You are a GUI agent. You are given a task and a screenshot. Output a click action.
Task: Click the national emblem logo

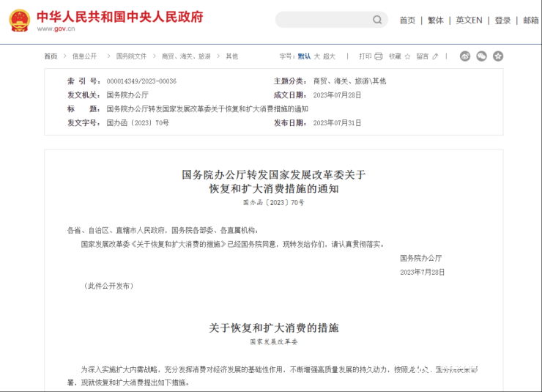[19, 20]
